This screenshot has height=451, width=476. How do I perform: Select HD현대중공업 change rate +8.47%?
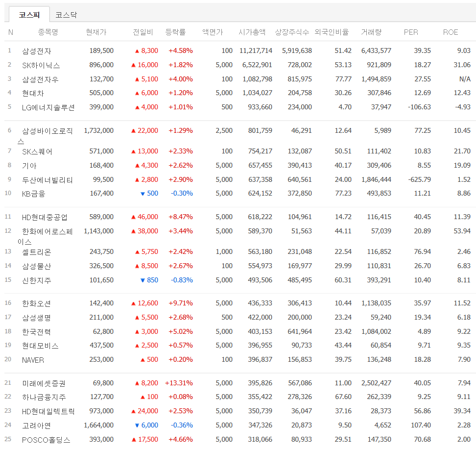click(x=181, y=217)
